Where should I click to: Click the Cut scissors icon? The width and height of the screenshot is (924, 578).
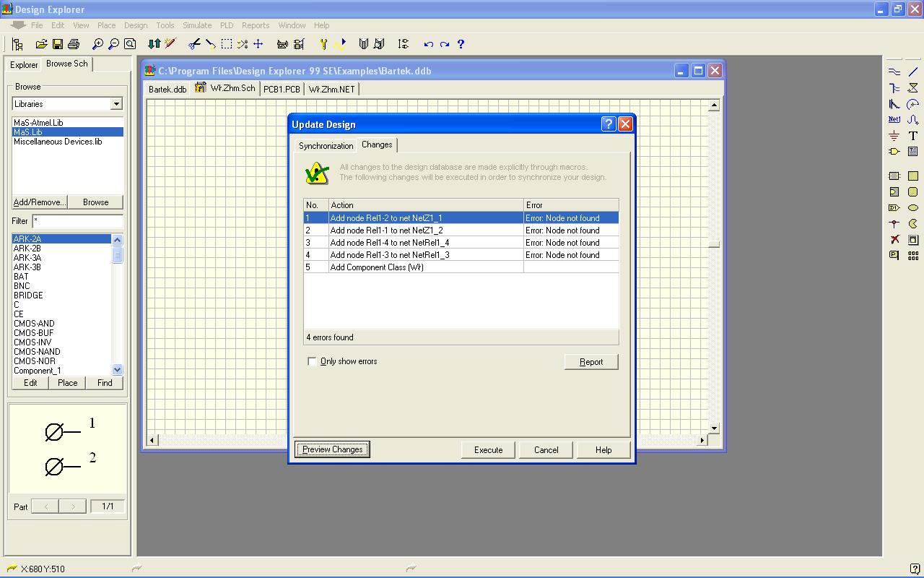click(x=194, y=44)
